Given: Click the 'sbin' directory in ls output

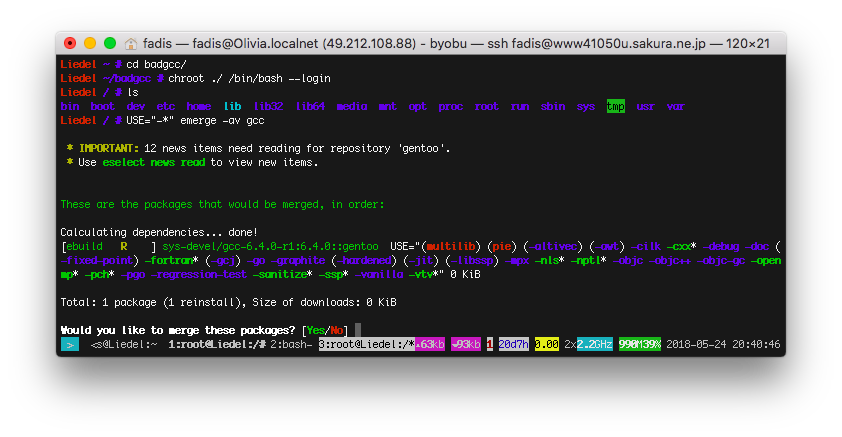Looking at the screenshot, I should [553, 106].
